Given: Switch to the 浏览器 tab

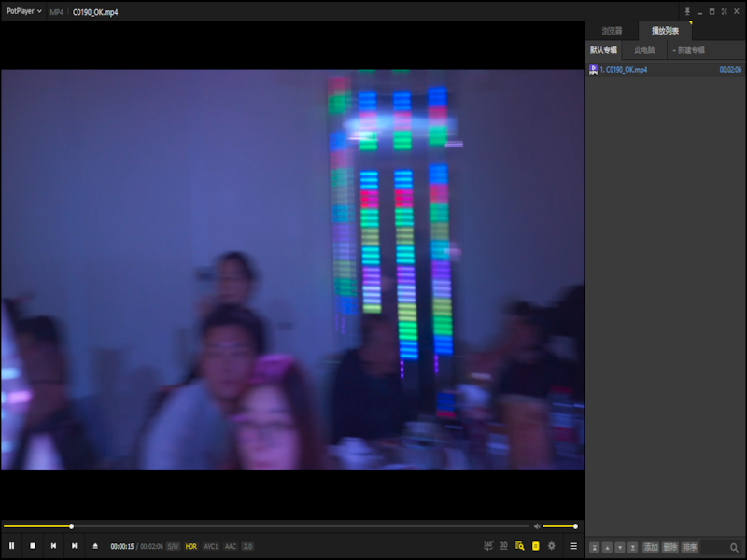Looking at the screenshot, I should click(x=612, y=31).
